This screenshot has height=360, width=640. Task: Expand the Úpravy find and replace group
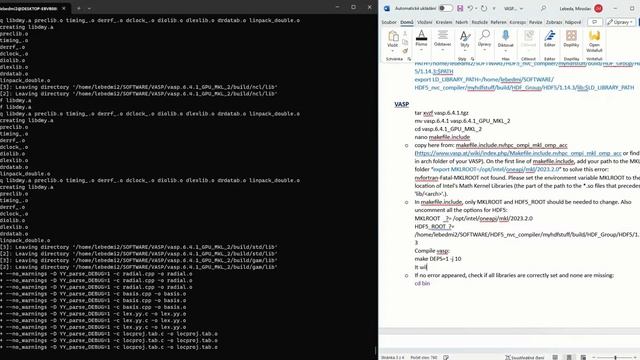(484, 41)
